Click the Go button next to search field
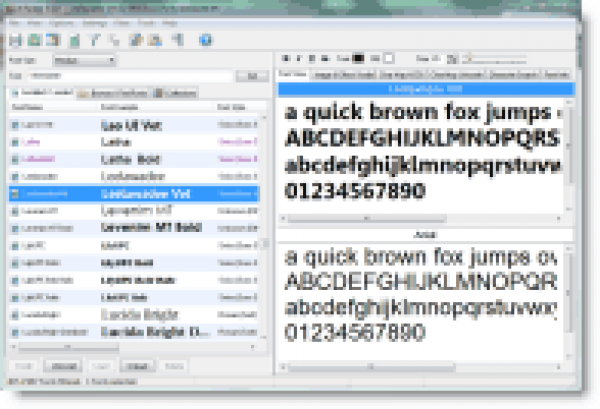This screenshot has height=409, width=600. point(253,76)
